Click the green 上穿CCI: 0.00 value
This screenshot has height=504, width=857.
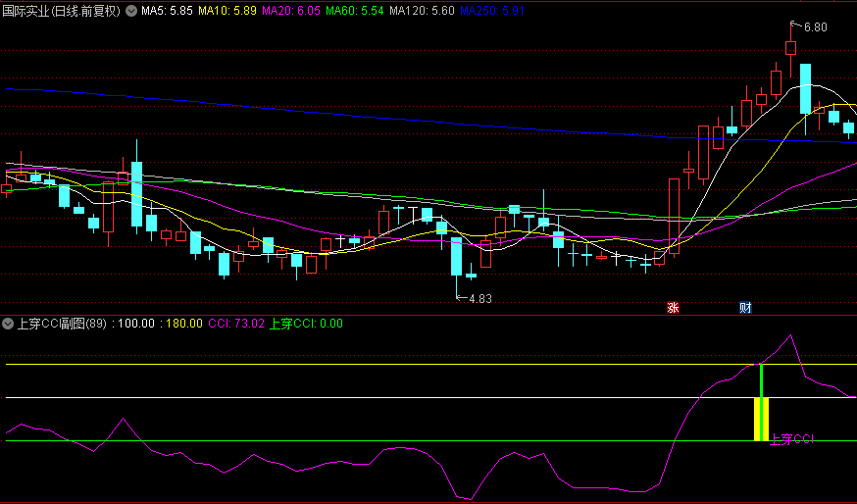click(307, 324)
